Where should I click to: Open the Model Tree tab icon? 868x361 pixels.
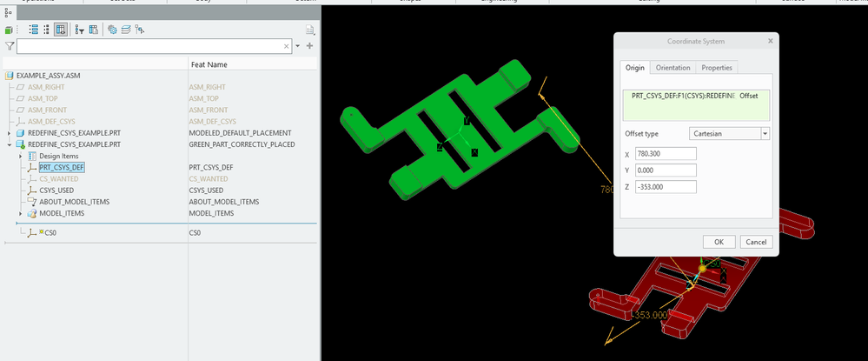tap(8, 13)
